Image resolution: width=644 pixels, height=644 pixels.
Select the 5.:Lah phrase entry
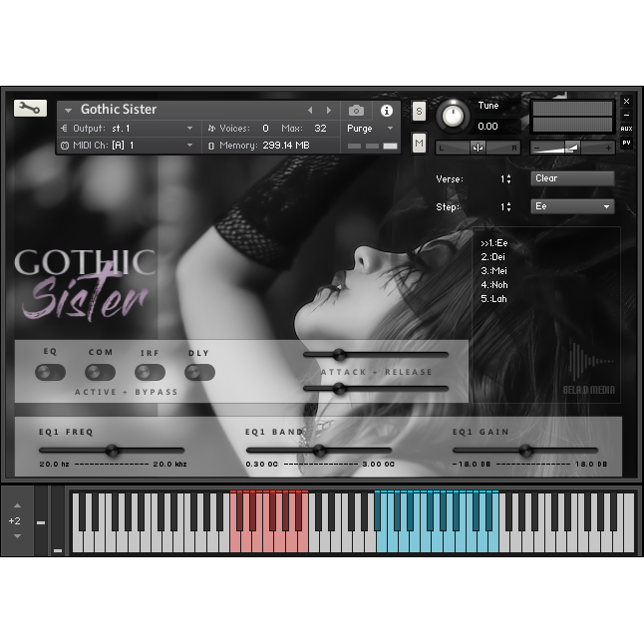493,299
